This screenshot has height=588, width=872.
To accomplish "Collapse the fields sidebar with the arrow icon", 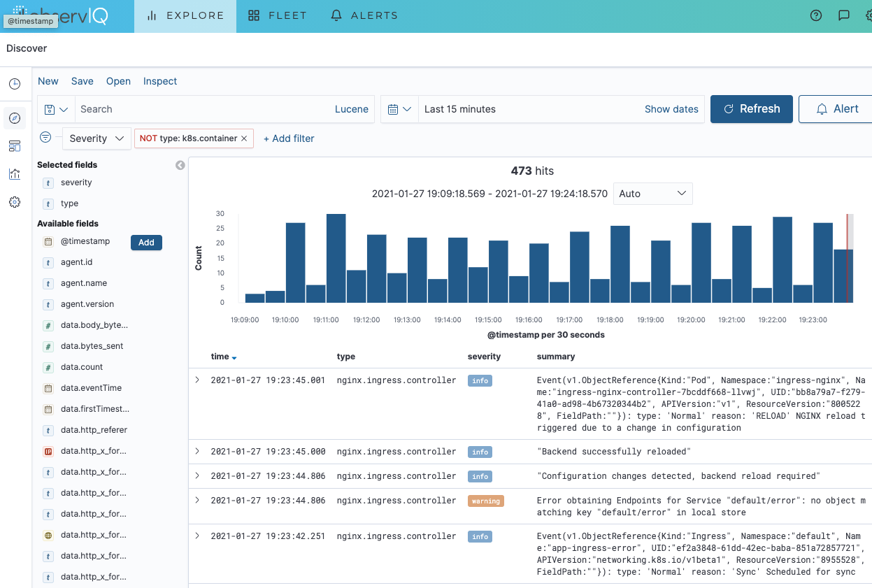I will [x=180, y=166].
